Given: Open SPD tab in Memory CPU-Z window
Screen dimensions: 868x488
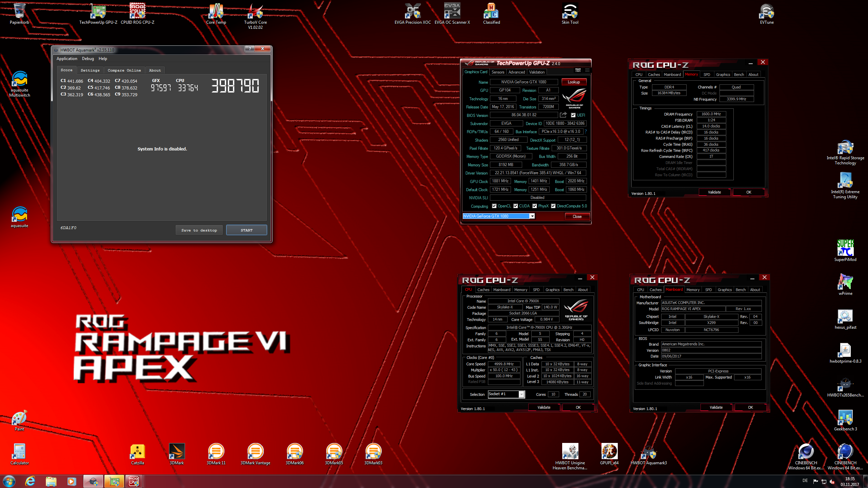Looking at the screenshot, I should pyautogui.click(x=707, y=75).
